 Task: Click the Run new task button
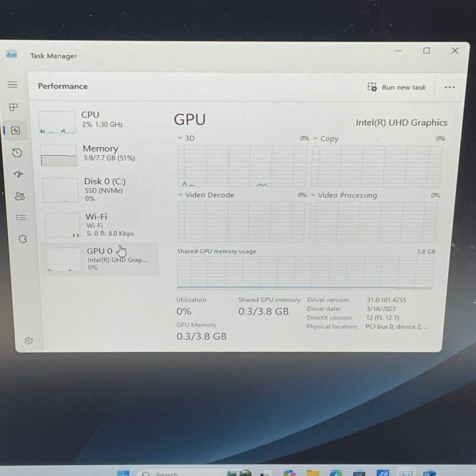pyautogui.click(x=397, y=87)
